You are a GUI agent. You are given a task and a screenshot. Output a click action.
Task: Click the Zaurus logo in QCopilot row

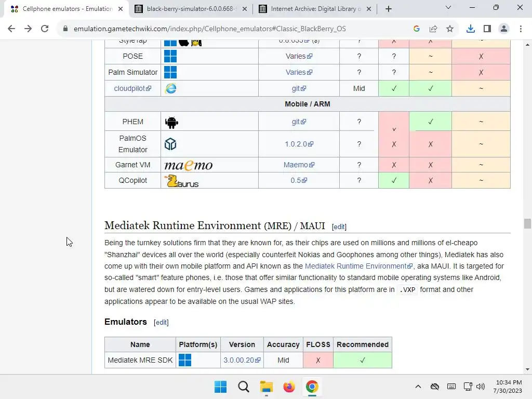click(181, 181)
